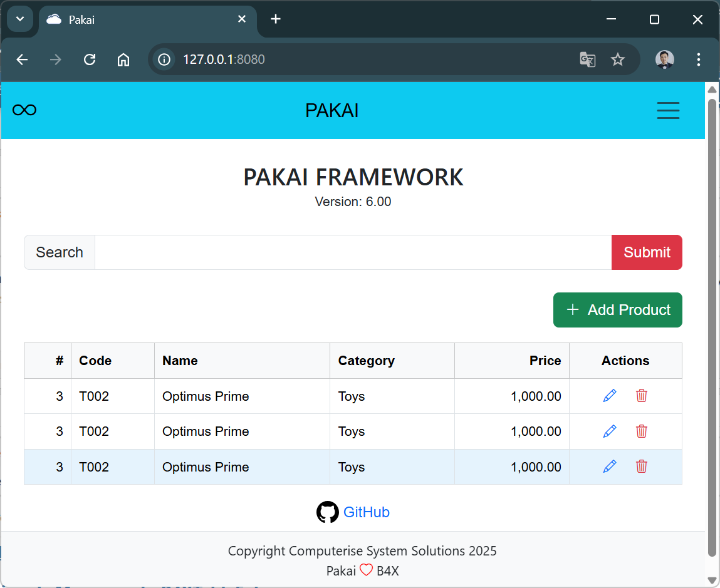
Task: Click the page vertical scrollbar
Action: pos(712,326)
